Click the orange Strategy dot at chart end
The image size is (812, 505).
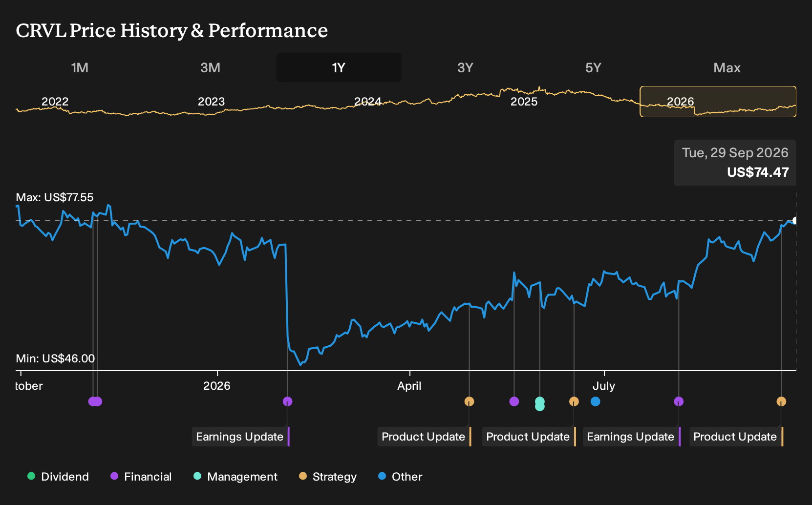point(781,401)
